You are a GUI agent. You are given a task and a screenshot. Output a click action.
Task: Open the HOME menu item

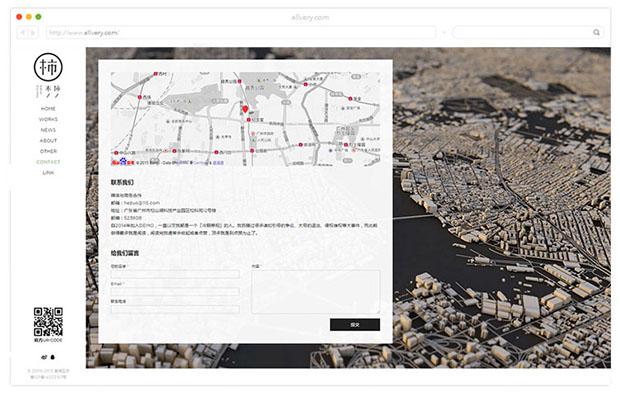click(x=48, y=108)
